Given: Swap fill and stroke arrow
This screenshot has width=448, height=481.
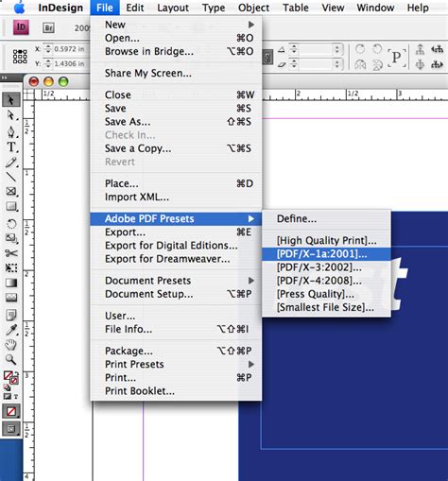Looking at the screenshot, I should point(16,373).
